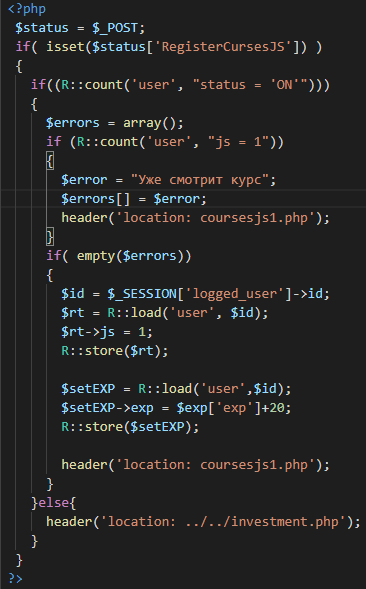This screenshot has height=589, width=366.
Task: Click the '$status = $_POST;' line
Action: tap(80, 28)
